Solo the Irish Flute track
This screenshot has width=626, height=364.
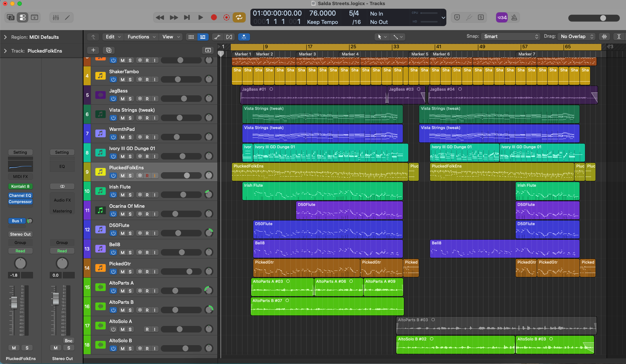(x=130, y=195)
